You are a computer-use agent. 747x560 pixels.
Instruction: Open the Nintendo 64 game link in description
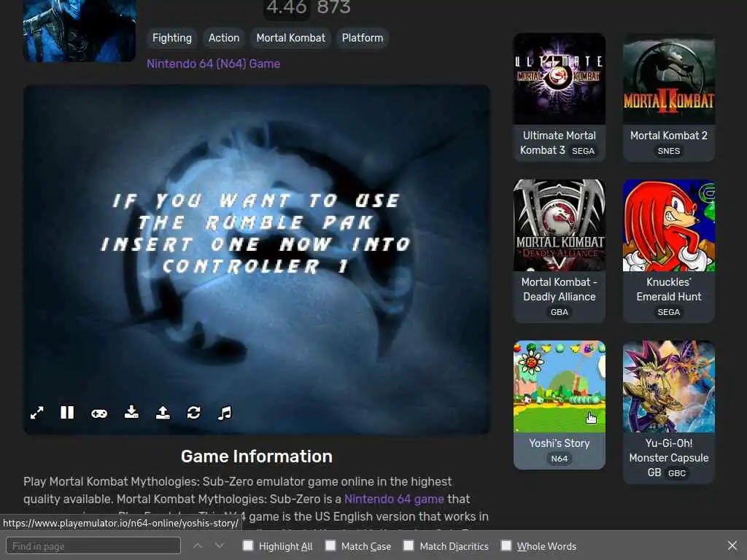click(394, 499)
